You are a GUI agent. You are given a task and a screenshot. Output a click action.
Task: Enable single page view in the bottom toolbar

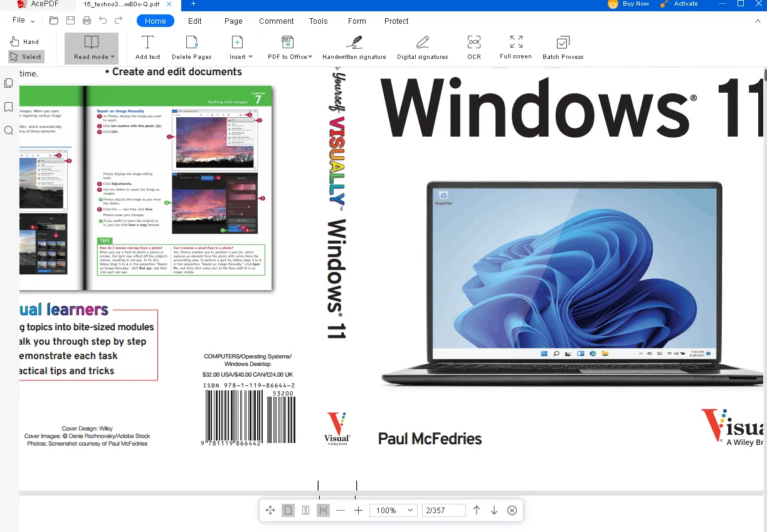[x=288, y=510]
